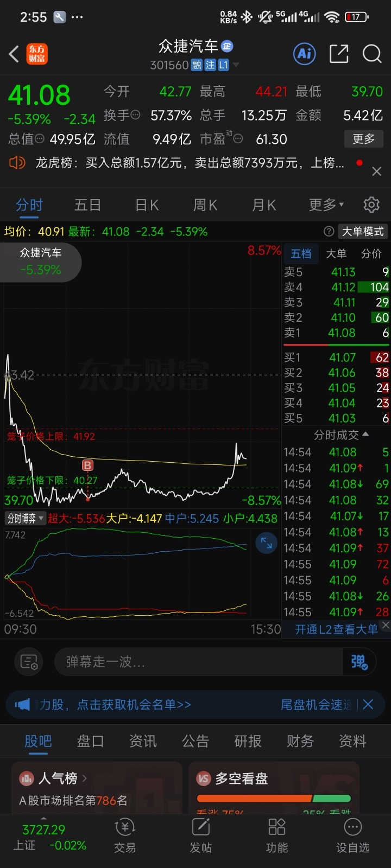The width and height of the screenshot is (391, 868).
Task: Open the 股吧 tab
Action: 38,741
